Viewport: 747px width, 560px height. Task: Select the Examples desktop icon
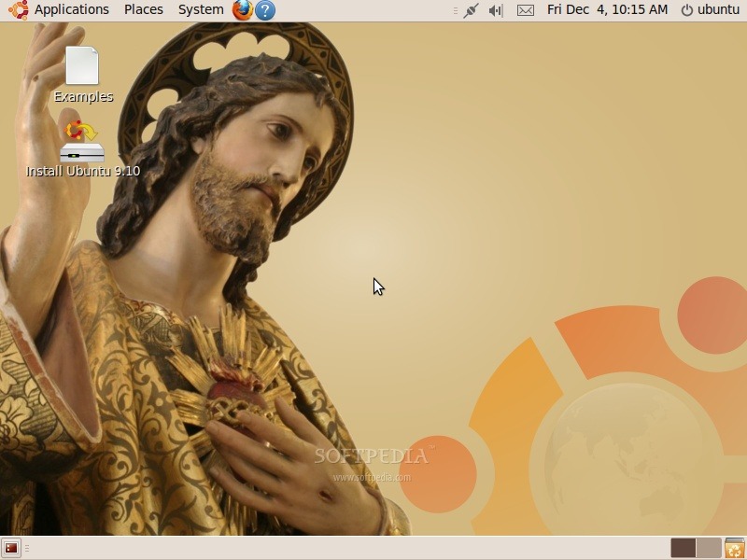click(x=82, y=66)
